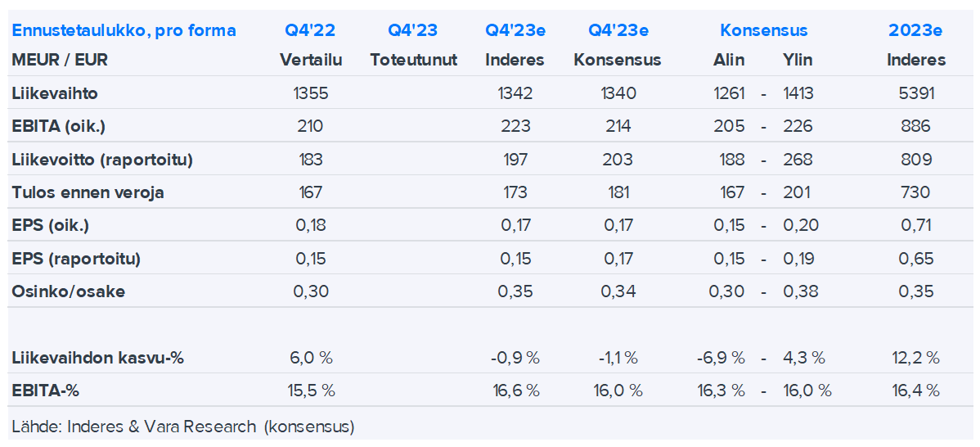Click the Q4'23 Toteutunut column header
980x447 pixels.
pos(413,31)
